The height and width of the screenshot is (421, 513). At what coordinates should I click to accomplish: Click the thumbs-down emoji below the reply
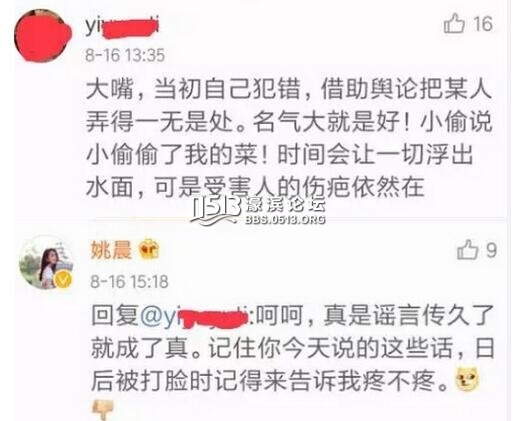pos(103,411)
